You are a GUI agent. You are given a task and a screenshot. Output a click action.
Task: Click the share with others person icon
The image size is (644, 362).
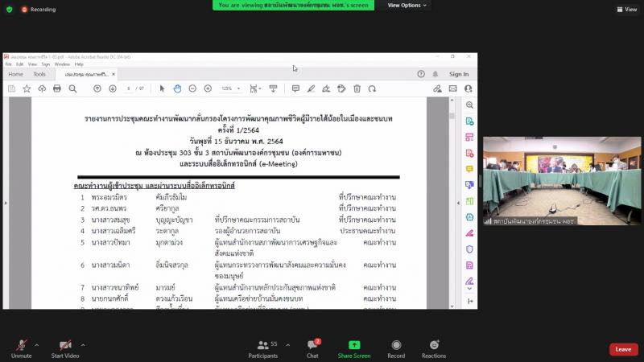469,88
